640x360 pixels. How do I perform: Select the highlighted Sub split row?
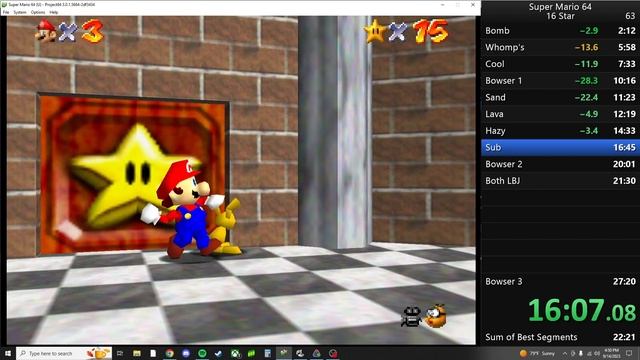click(x=560, y=148)
